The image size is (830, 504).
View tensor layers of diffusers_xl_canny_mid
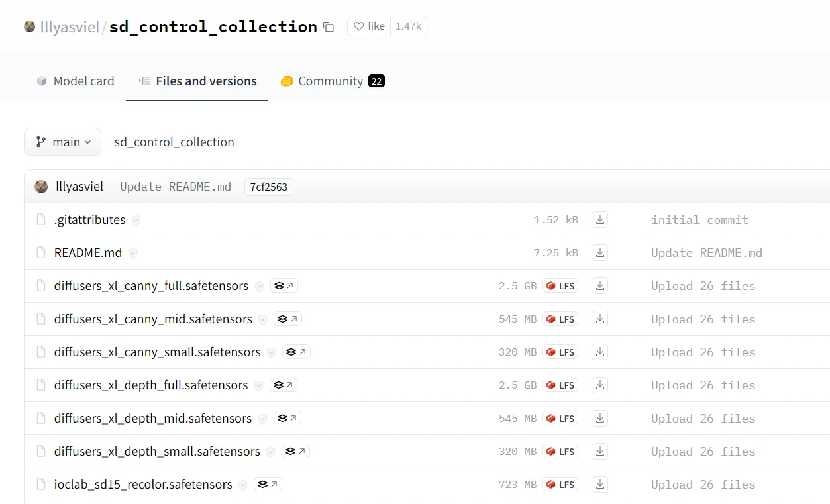pyautogui.click(x=287, y=319)
